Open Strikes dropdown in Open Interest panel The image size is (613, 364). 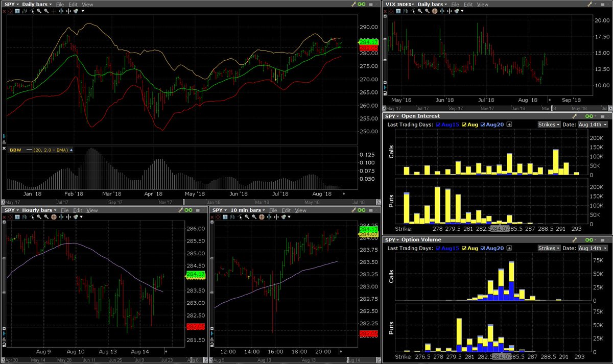pyautogui.click(x=549, y=125)
